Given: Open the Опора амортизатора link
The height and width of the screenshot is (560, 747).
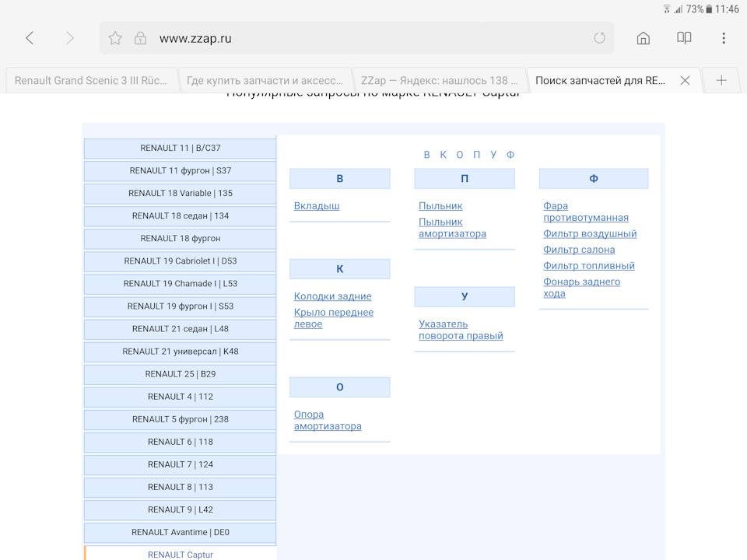Looking at the screenshot, I should click(x=328, y=420).
